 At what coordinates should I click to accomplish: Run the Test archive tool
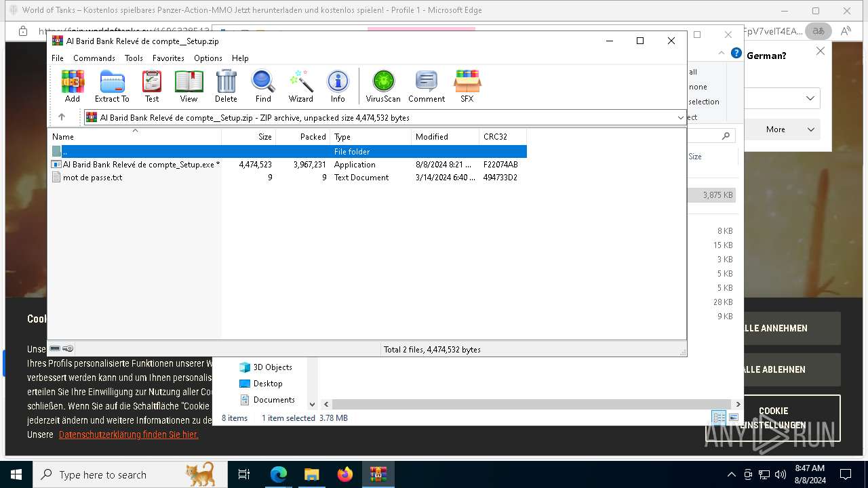click(152, 86)
